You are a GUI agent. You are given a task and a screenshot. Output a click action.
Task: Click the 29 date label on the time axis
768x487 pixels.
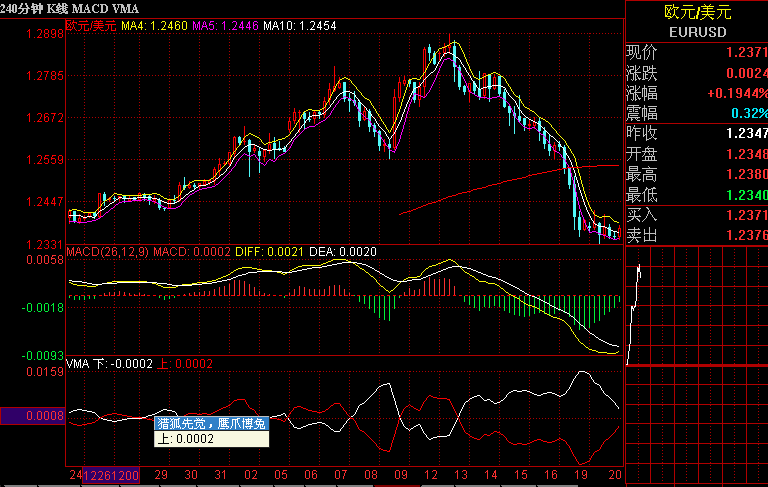click(x=161, y=475)
